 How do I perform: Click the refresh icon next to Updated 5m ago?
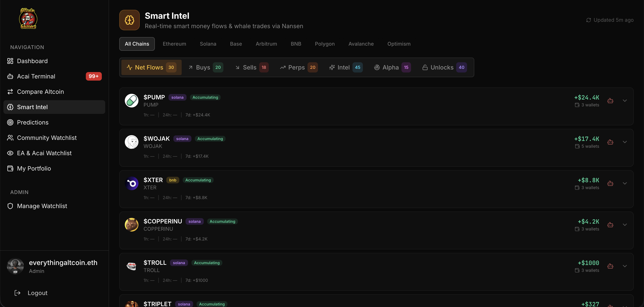589,20
